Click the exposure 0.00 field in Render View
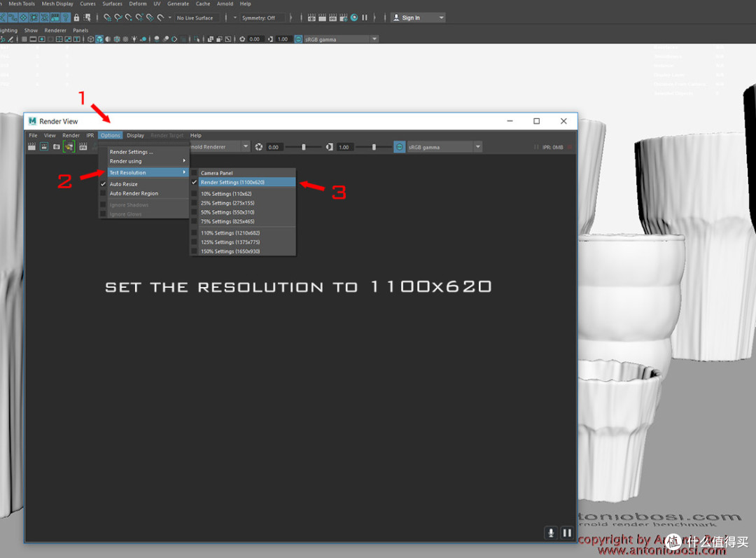This screenshot has height=558, width=756. click(x=274, y=147)
